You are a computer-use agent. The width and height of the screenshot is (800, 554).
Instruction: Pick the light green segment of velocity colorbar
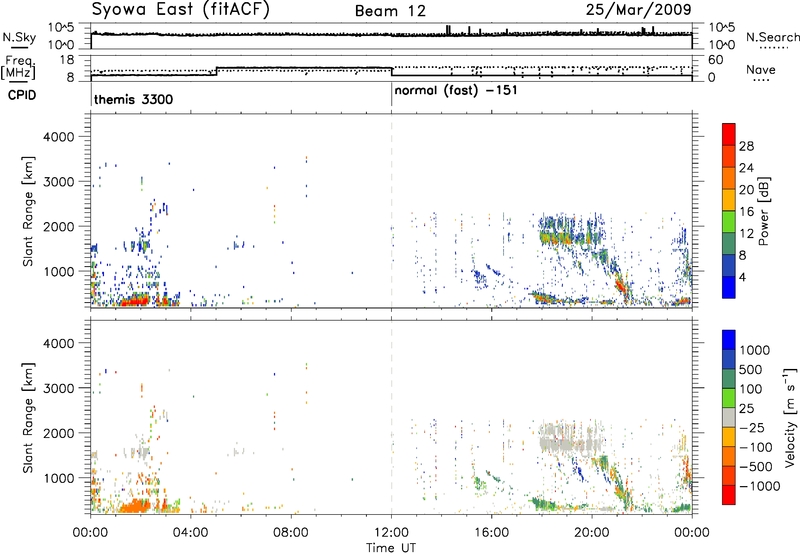729,398
